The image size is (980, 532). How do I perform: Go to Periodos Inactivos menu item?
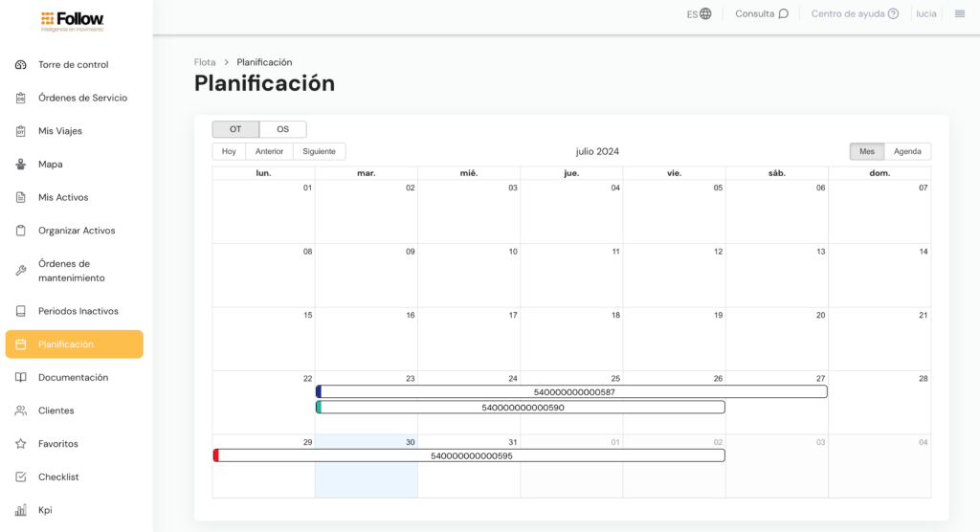[78, 311]
